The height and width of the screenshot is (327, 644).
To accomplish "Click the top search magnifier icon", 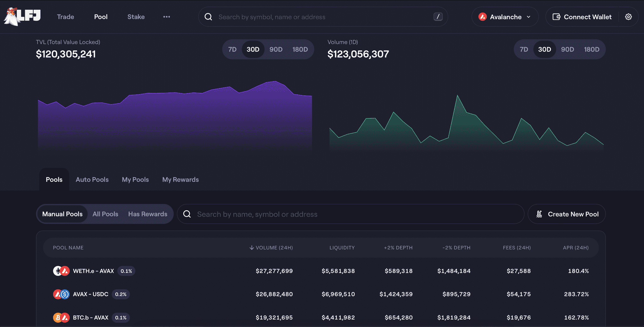I will click(208, 17).
